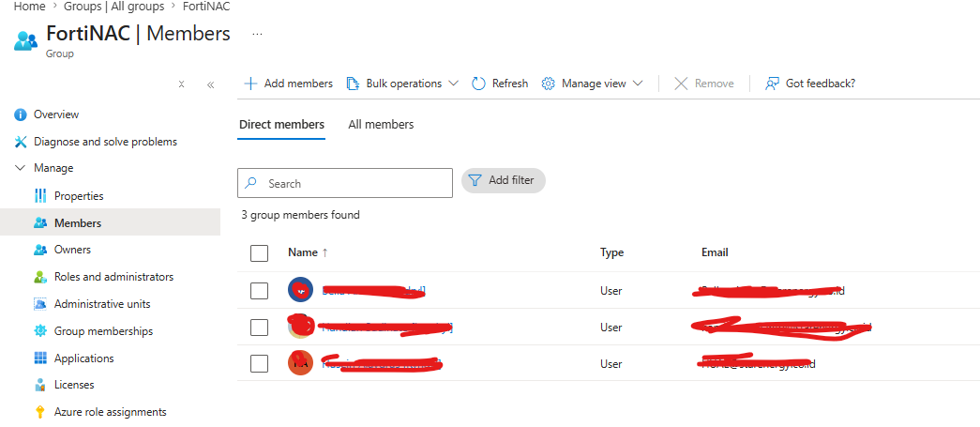Viewport: 980px width, 427px height.
Task: Open Licenses page in sidebar
Action: (x=74, y=385)
